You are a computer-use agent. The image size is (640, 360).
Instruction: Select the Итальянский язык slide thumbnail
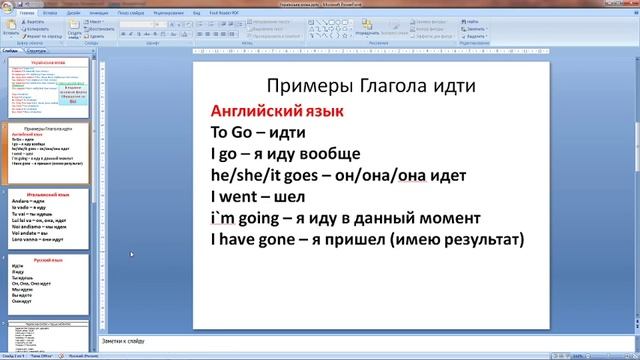click(48, 219)
